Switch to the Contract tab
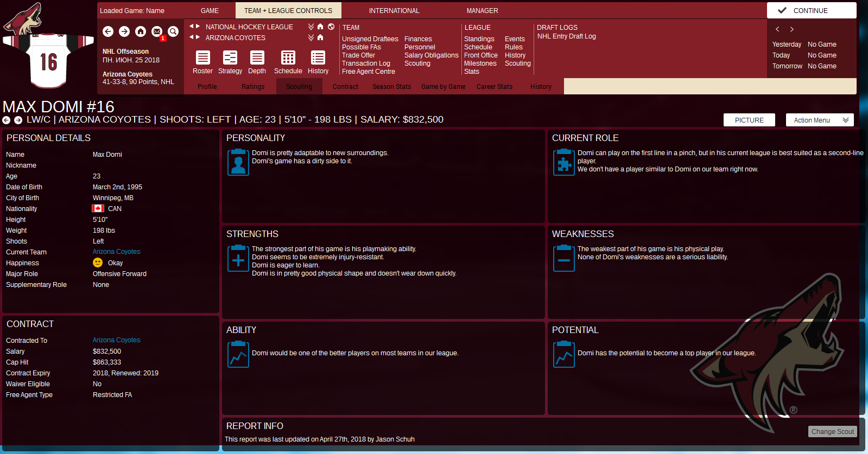Image resolution: width=868 pixels, height=454 pixels. pyautogui.click(x=345, y=86)
